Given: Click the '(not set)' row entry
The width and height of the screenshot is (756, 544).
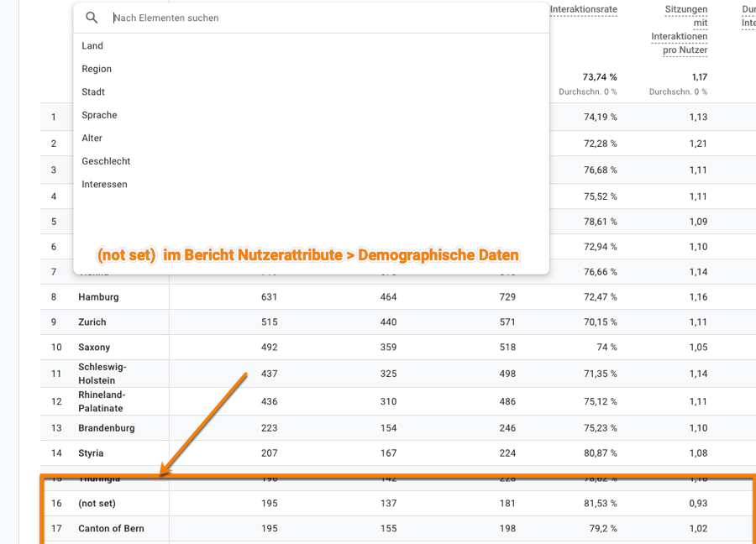Looking at the screenshot, I should point(97,504).
